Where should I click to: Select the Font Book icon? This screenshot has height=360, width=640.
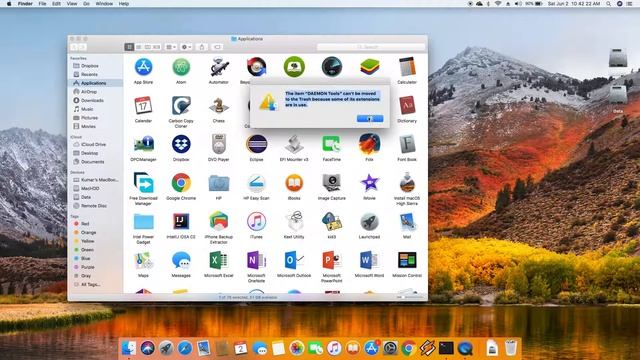[407, 144]
